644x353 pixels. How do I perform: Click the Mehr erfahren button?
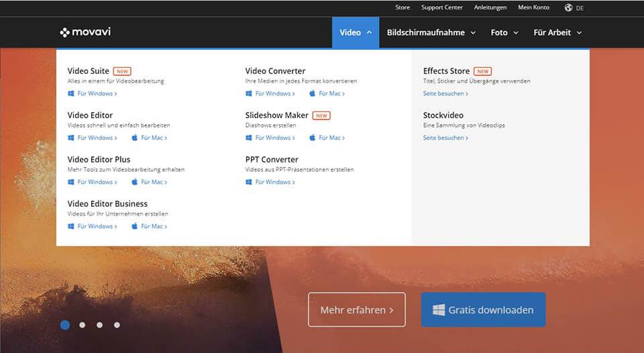356,309
